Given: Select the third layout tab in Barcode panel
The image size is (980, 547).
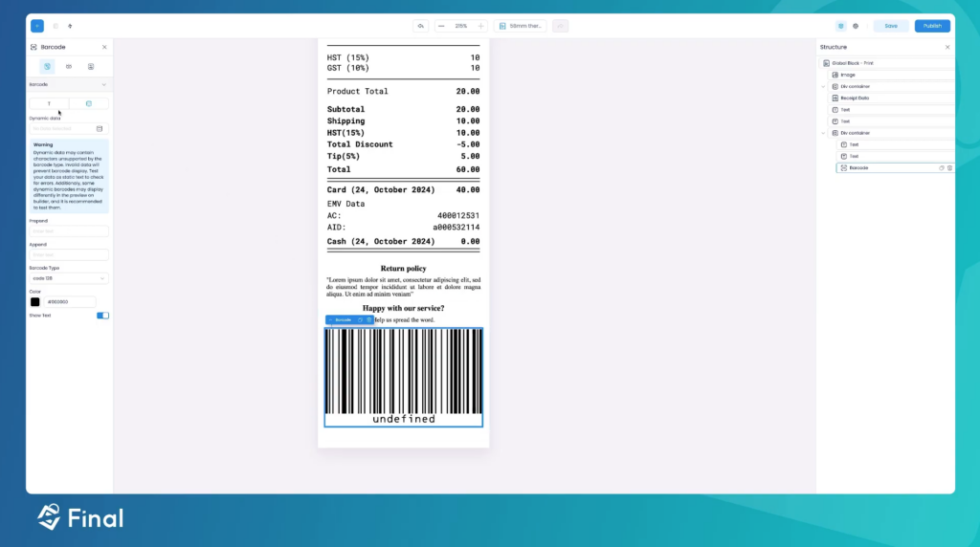Looking at the screenshot, I should point(91,66).
